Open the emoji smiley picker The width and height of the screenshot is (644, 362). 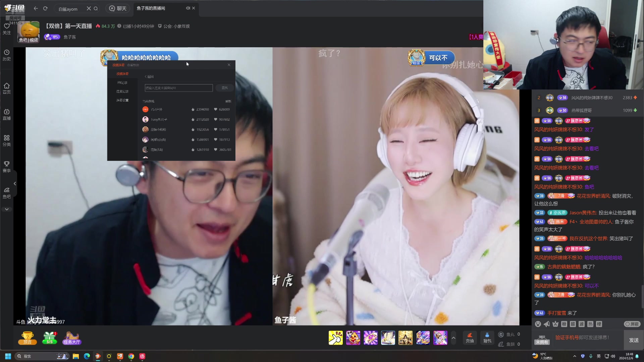538,324
